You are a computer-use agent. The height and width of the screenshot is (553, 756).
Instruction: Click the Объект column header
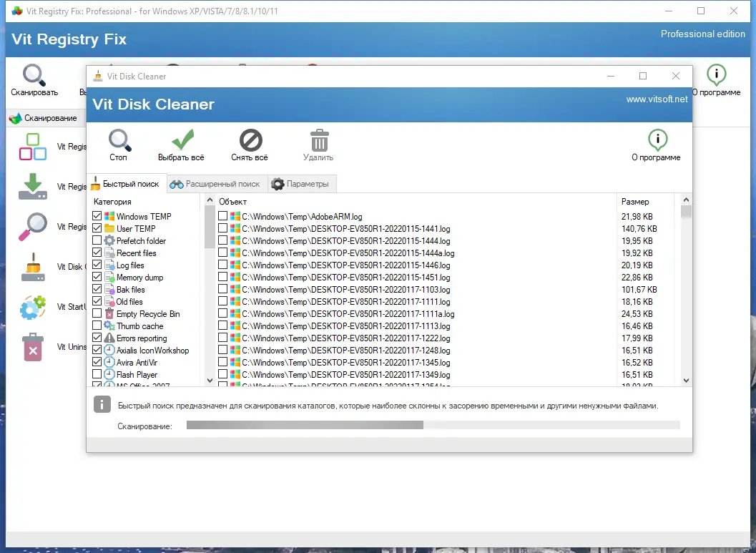[233, 202]
